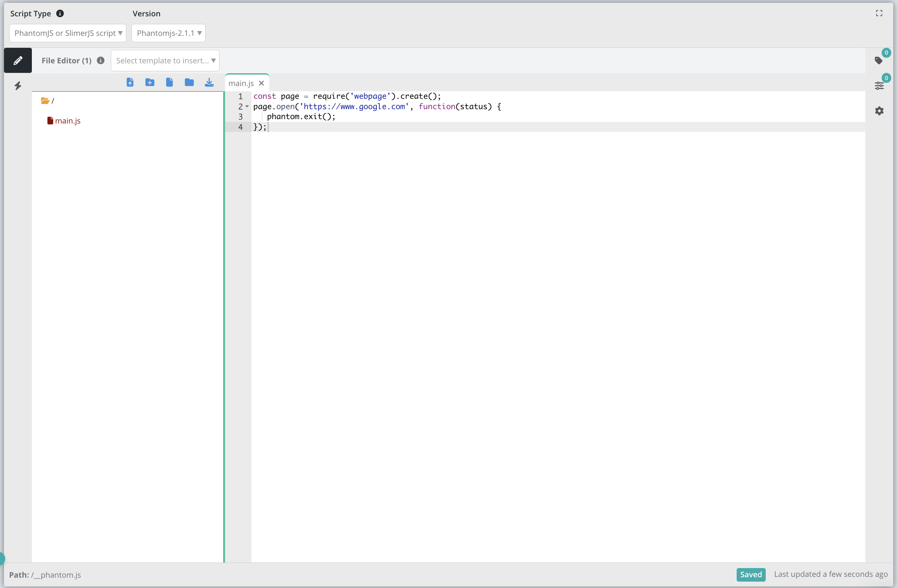Click the blue folder icon in file toolbar
898x588 pixels.
click(x=189, y=82)
